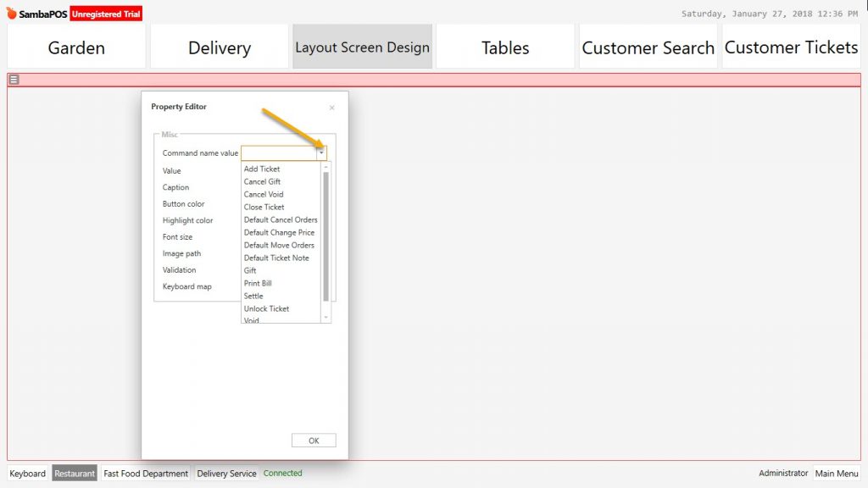Switch to Layout Screen Design tab
The width and height of the screenshot is (868, 488).
click(x=362, y=47)
